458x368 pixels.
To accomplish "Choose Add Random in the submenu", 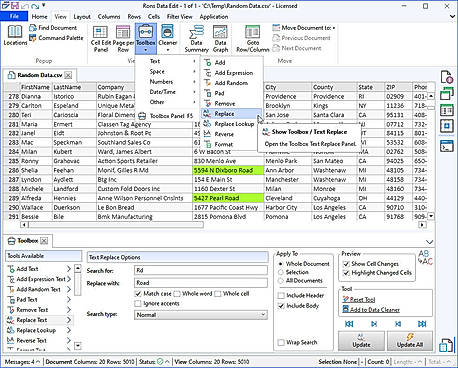I will (231, 83).
